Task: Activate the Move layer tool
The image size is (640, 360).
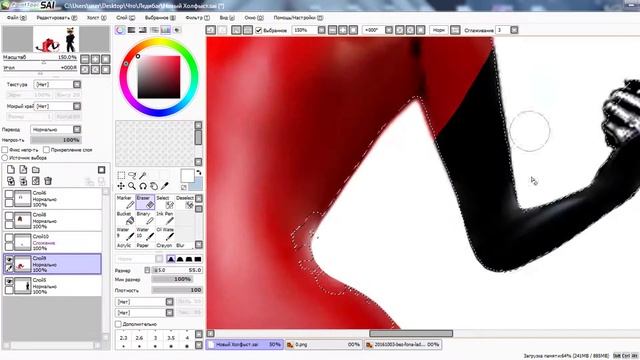Action: pyautogui.click(x=121, y=186)
